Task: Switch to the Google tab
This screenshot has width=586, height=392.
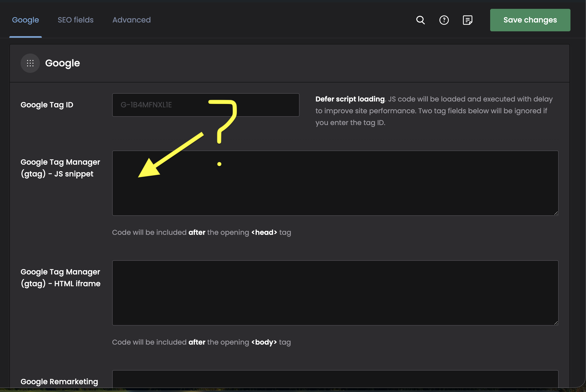Action: (25, 20)
